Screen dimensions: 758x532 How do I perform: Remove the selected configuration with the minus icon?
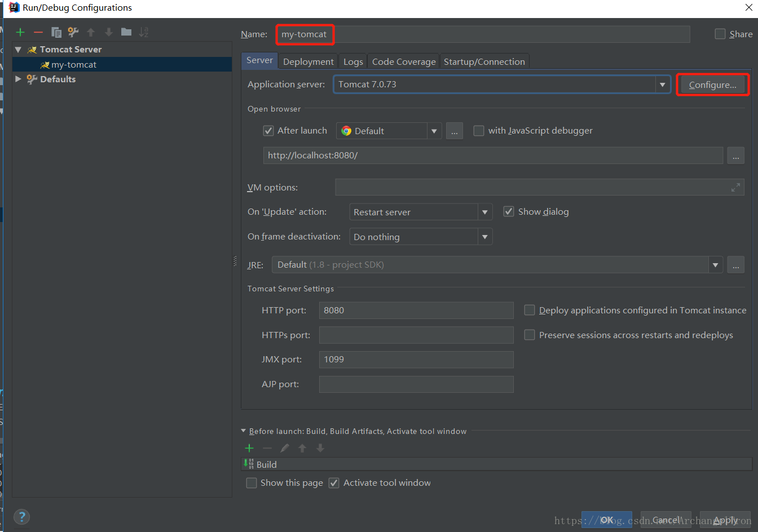coord(38,32)
